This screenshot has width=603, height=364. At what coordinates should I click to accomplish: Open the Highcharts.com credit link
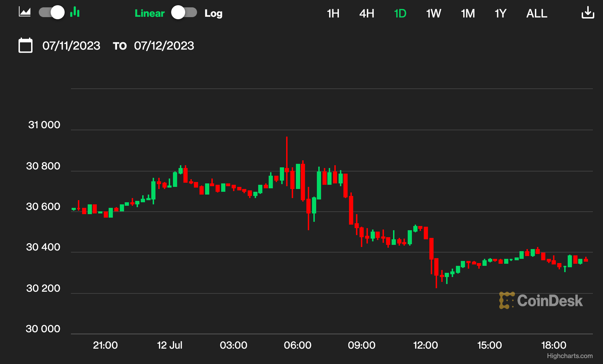click(570, 356)
